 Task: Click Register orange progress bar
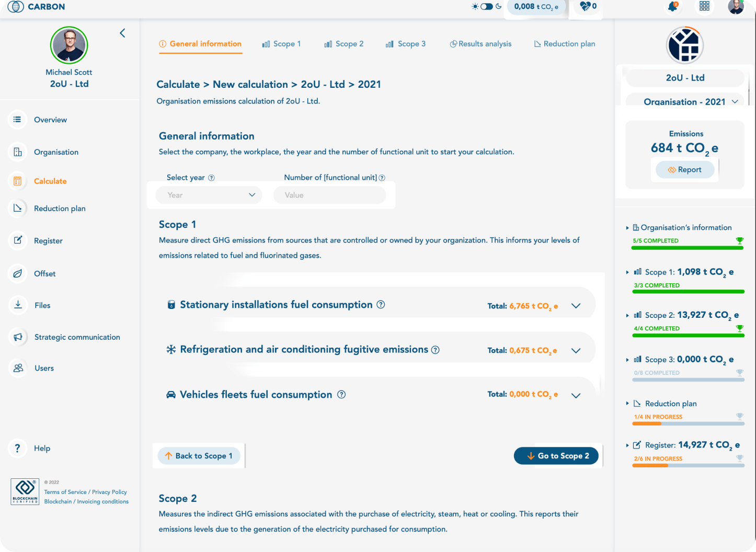pyautogui.click(x=689, y=465)
